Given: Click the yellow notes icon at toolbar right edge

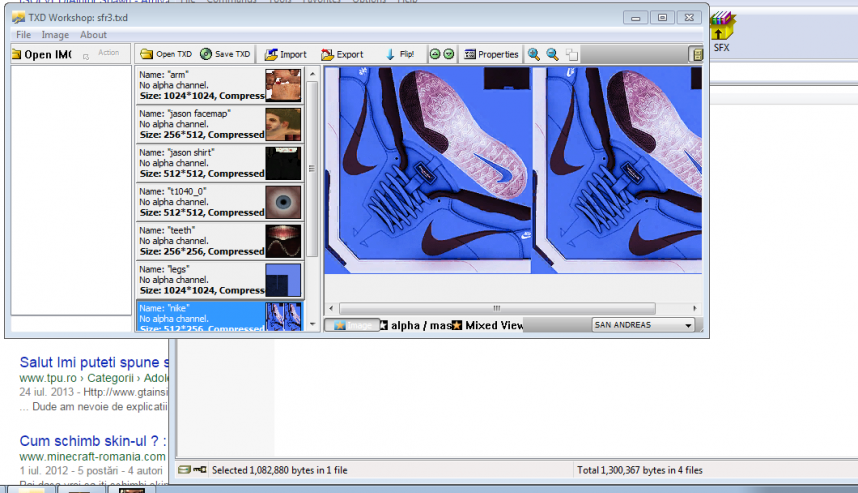Looking at the screenshot, I should pos(697,54).
